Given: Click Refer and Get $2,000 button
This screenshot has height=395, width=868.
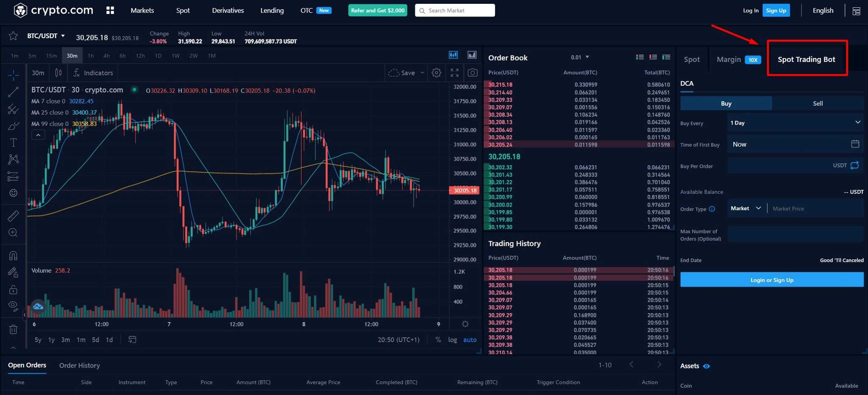Looking at the screenshot, I should [x=378, y=10].
